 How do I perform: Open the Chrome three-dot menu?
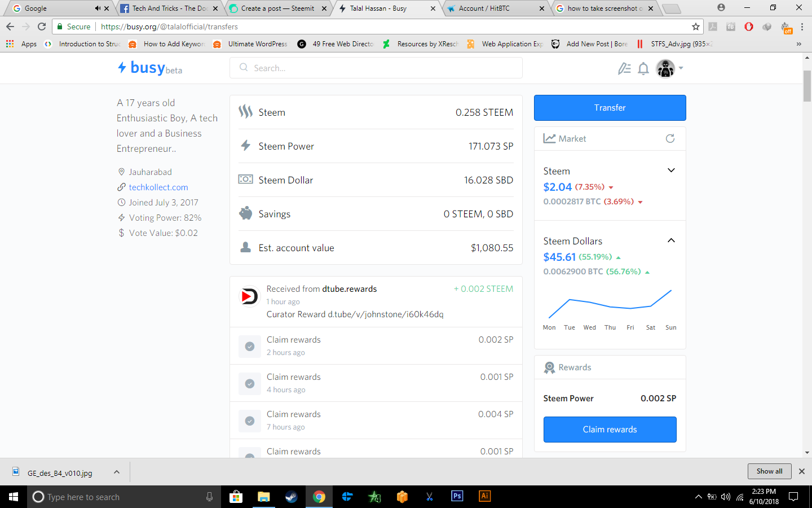802,27
